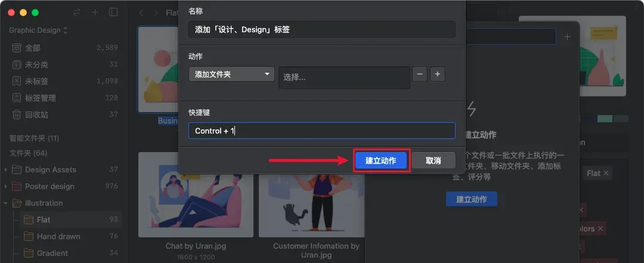Collapse the Illustration folder

point(5,203)
